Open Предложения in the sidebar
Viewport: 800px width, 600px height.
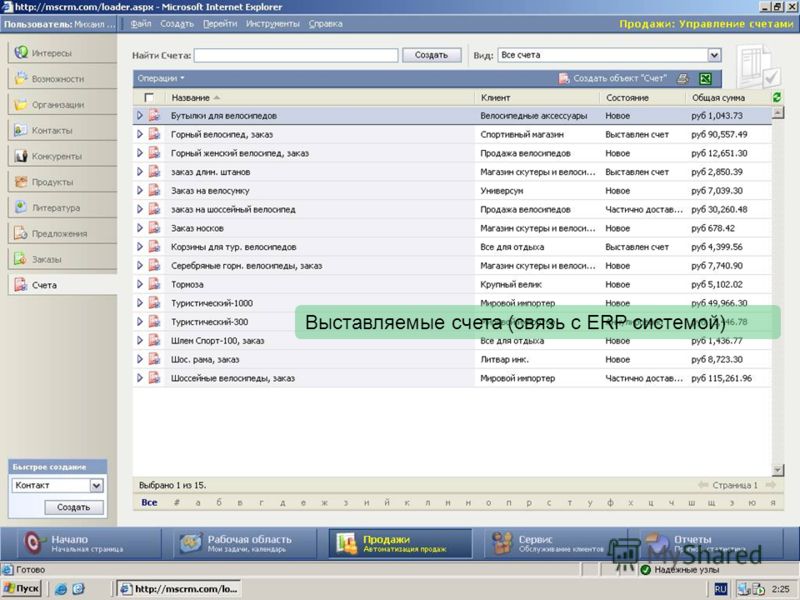(62, 234)
